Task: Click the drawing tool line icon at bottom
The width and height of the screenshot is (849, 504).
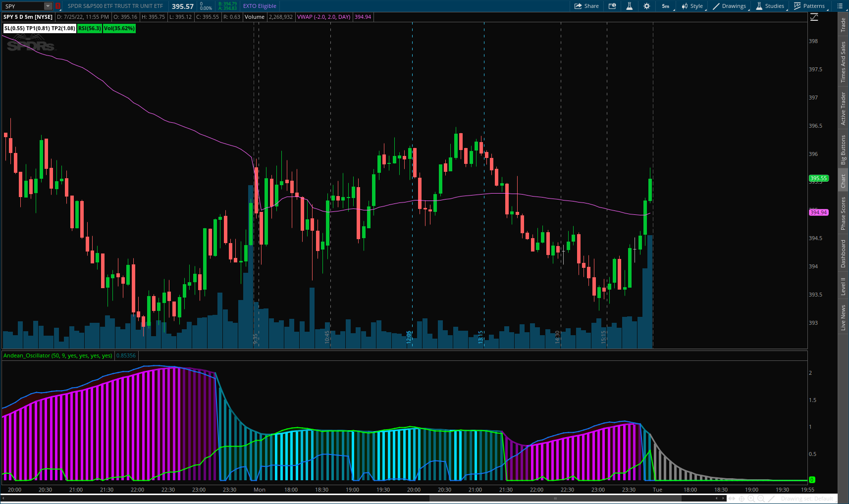Action: pos(772,499)
